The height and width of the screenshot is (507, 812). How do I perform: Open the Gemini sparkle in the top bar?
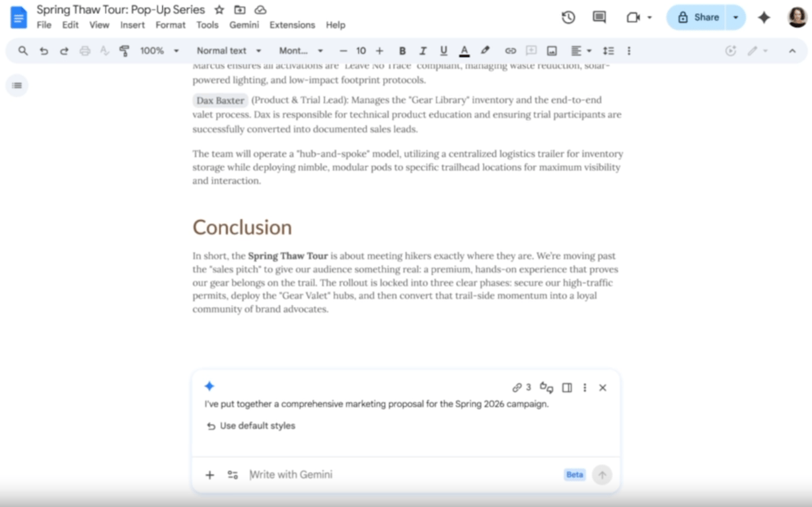764,17
